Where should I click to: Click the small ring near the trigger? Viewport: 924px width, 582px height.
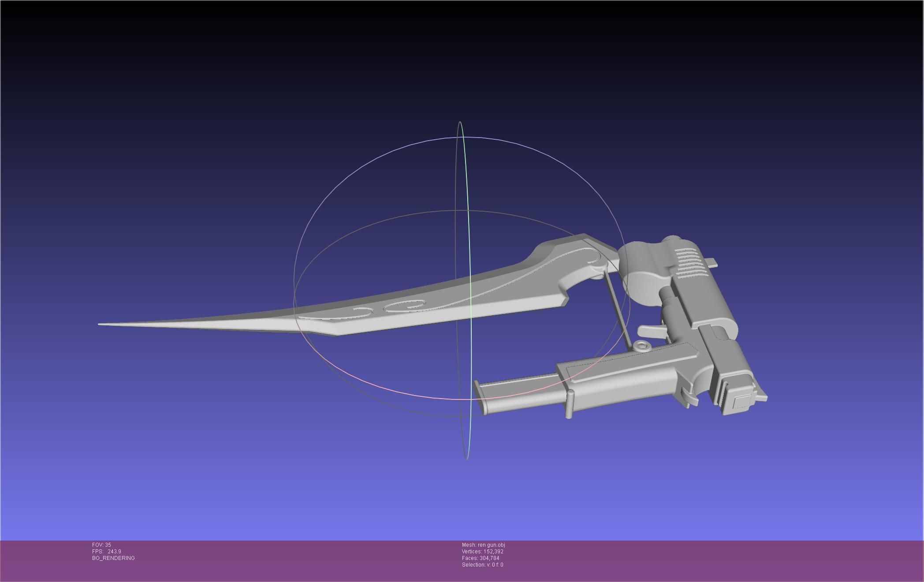tap(642, 345)
